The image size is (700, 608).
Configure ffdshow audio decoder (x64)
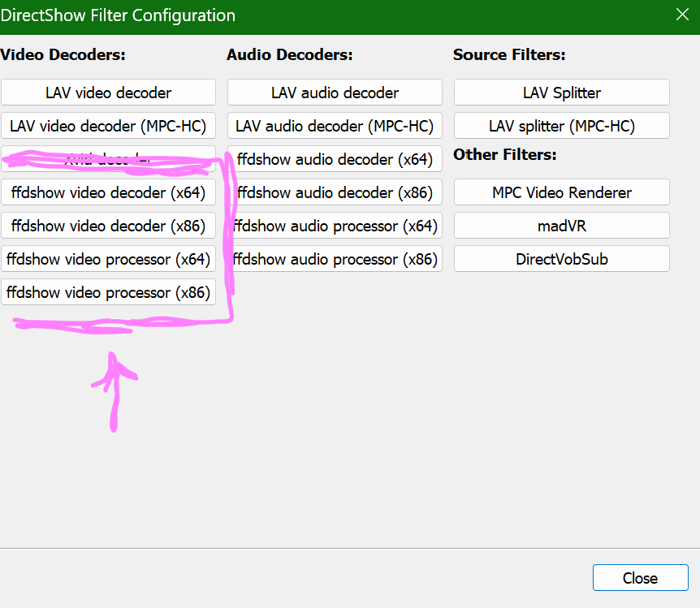click(x=335, y=159)
